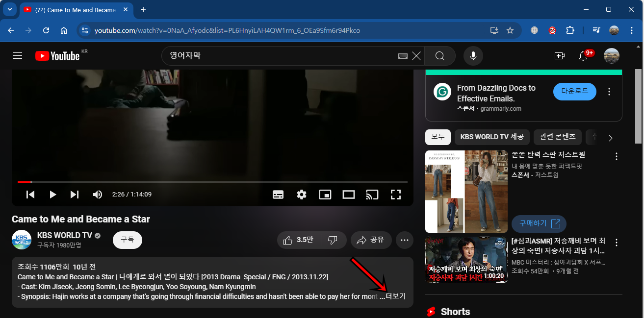
Task: Click the globe extension icon in toolbar
Action: pyautogui.click(x=535, y=30)
